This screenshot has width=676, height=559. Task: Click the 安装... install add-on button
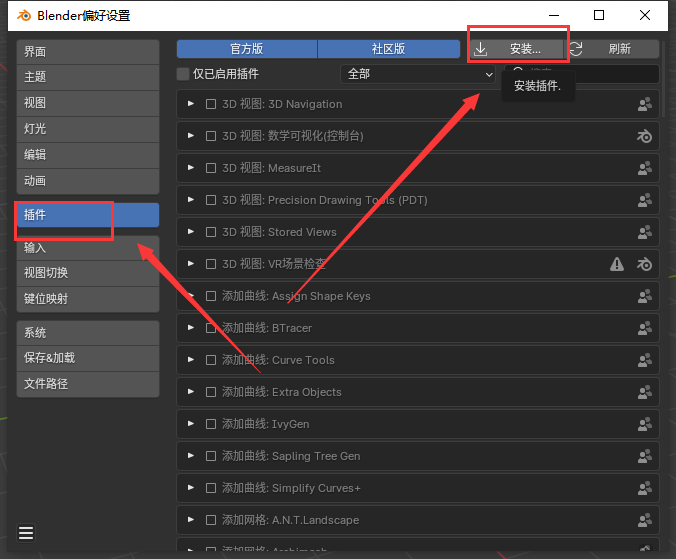[x=516, y=49]
